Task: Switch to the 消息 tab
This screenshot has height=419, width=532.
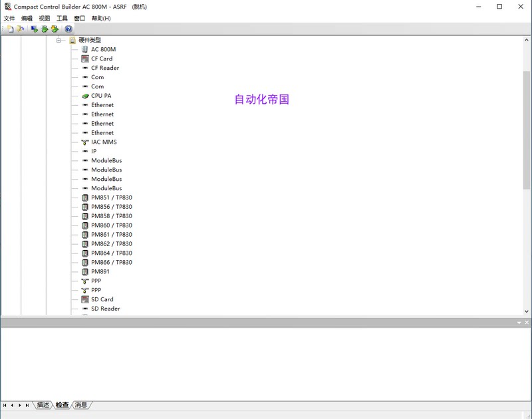Action: pyautogui.click(x=80, y=405)
